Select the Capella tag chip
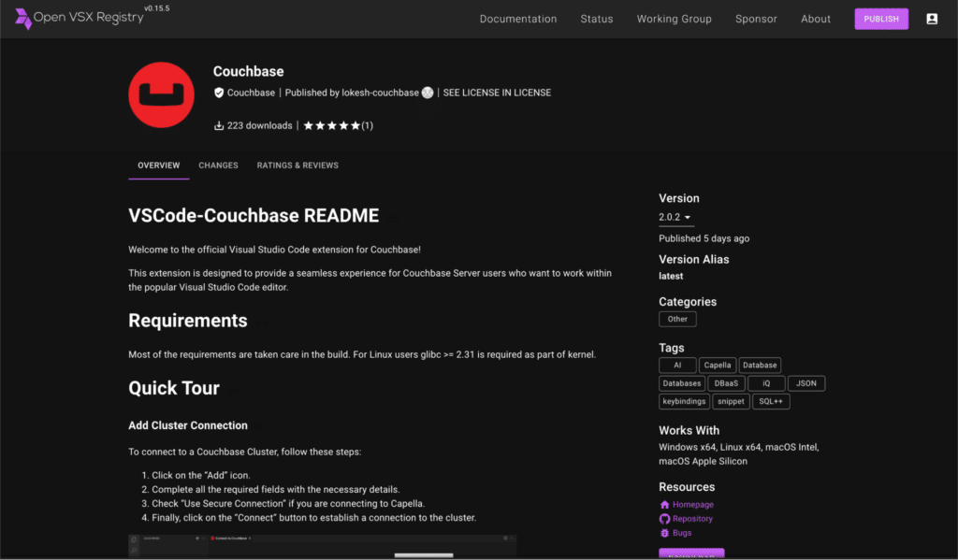 click(718, 365)
